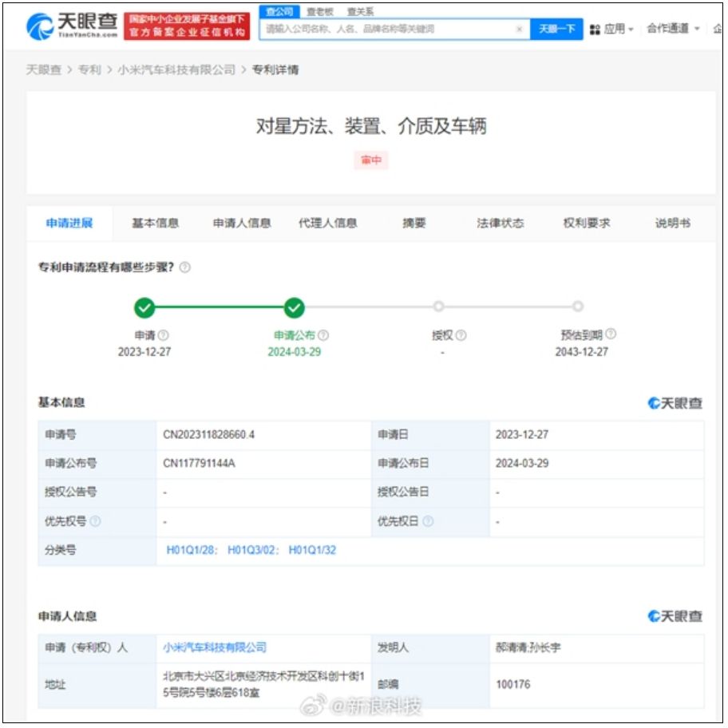Open applicant link 小米汽车科技有限公司 in table
This screenshot has width=728, height=728.
215,647
